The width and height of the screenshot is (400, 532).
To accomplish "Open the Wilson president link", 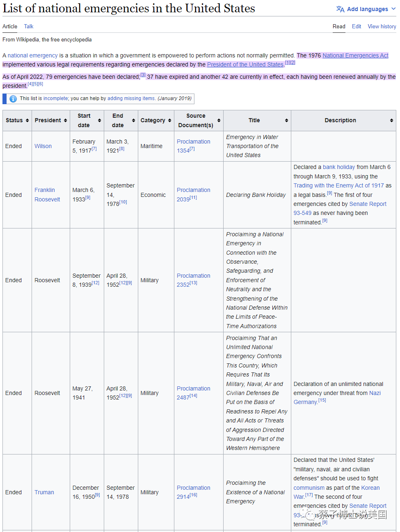I will pyautogui.click(x=43, y=146).
